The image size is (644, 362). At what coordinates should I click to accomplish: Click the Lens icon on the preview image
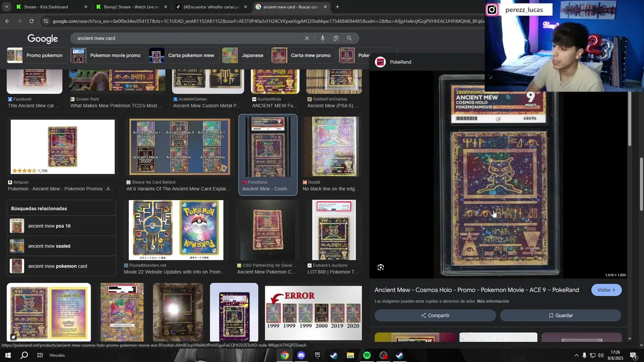click(381, 267)
